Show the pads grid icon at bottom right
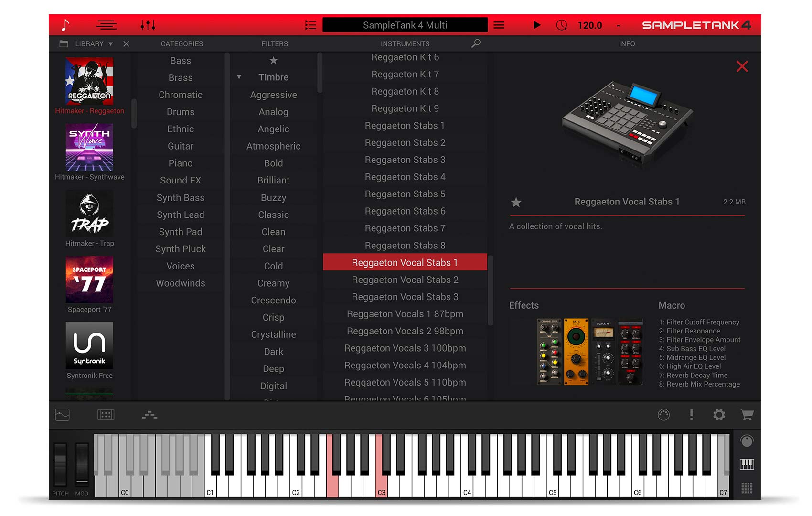 tap(747, 488)
